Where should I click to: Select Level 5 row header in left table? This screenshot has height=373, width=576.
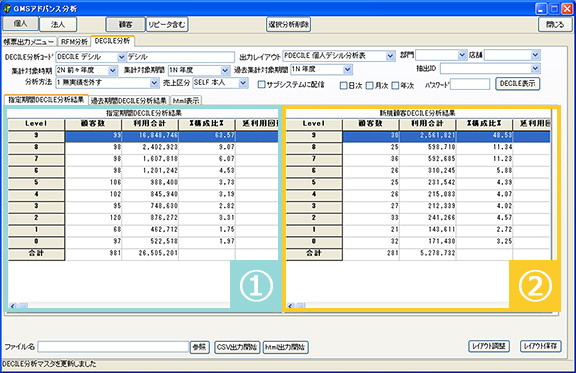36,183
